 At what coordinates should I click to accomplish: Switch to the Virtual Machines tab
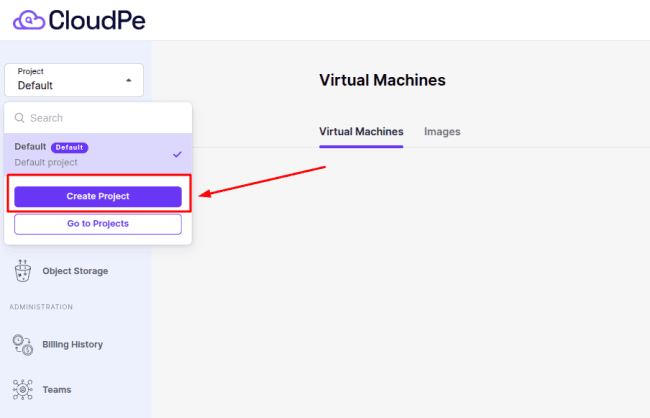tap(361, 132)
